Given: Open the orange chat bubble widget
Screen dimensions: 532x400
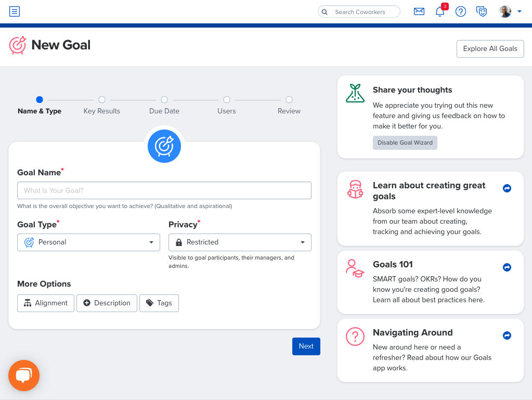Looking at the screenshot, I should [x=24, y=376].
